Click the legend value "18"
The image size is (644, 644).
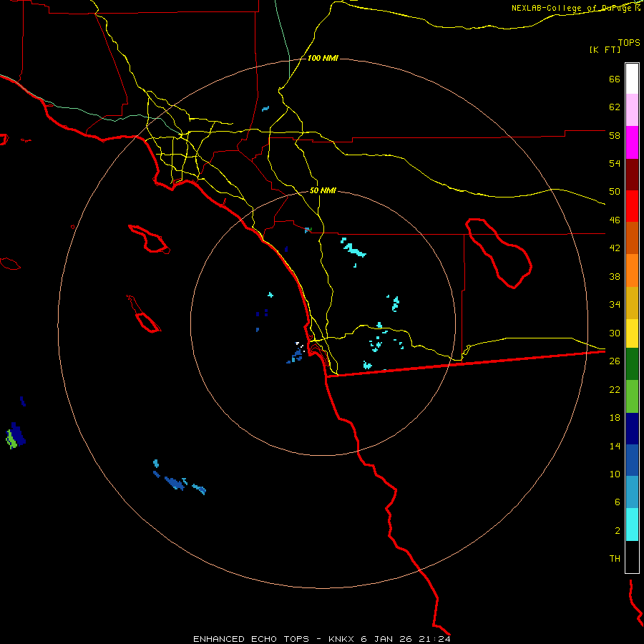tap(615, 418)
